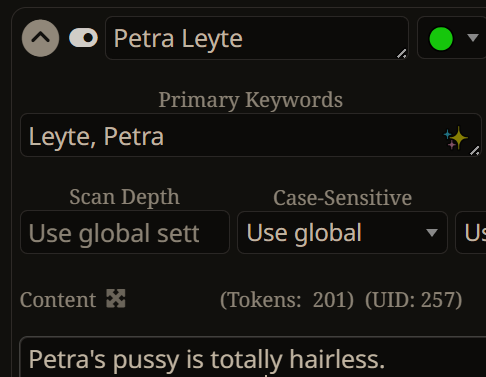Click the Tokens: 201 counter
The height and width of the screenshot is (377, 486).
tap(287, 300)
